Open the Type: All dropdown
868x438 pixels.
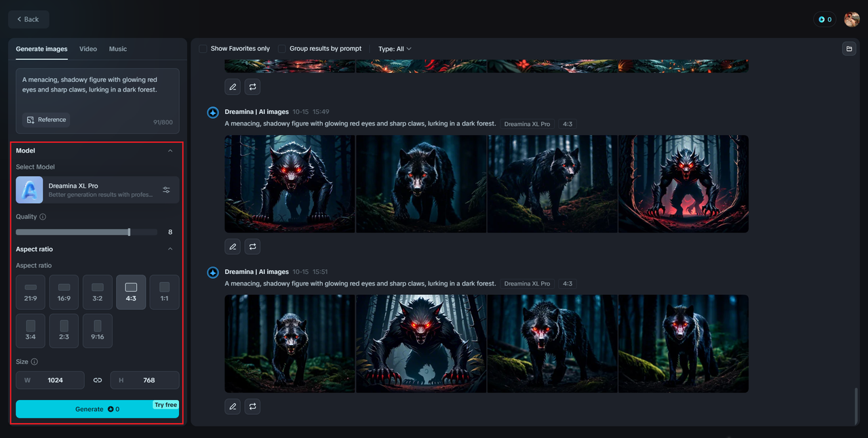point(395,49)
